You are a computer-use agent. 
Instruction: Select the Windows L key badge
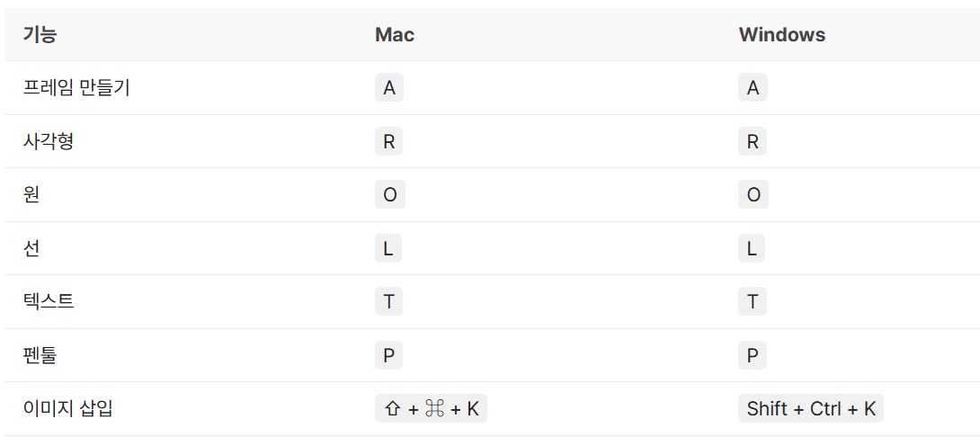[752, 249]
